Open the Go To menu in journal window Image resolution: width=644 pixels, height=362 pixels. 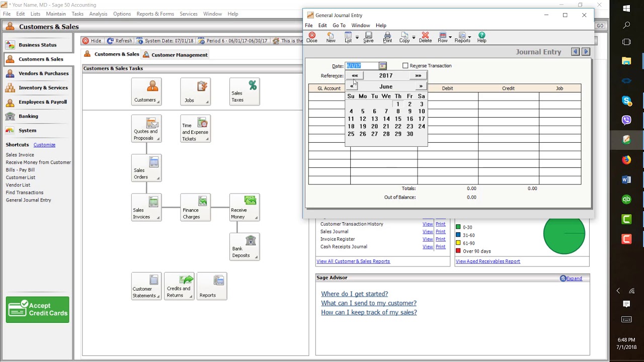339,26
